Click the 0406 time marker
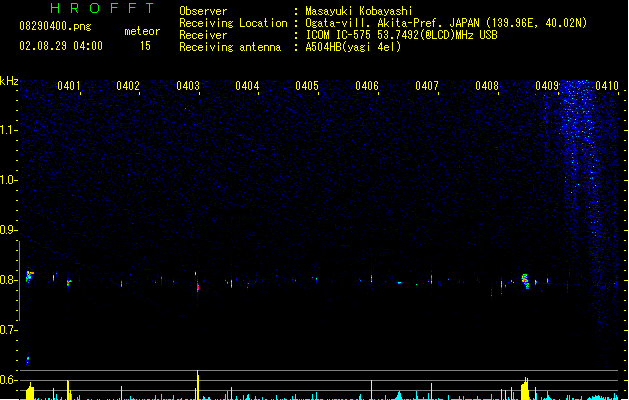Image resolution: width=629 pixels, height=400 pixels. [x=367, y=86]
